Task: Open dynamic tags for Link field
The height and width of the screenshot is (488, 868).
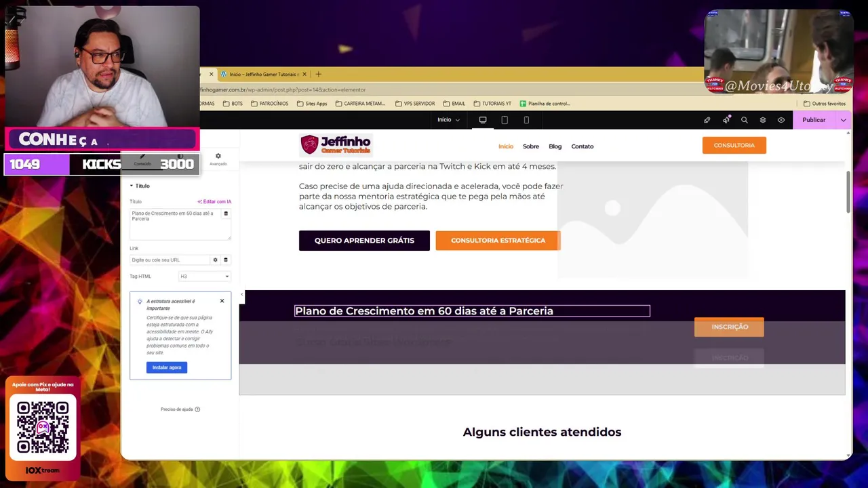Action: pos(226,260)
